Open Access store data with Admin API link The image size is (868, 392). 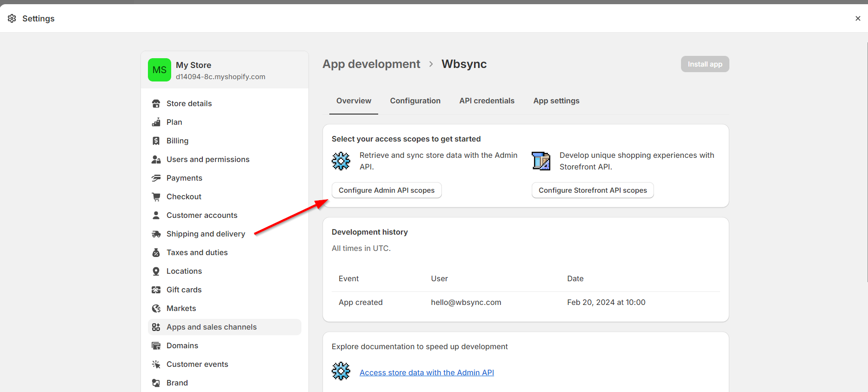[427, 372]
